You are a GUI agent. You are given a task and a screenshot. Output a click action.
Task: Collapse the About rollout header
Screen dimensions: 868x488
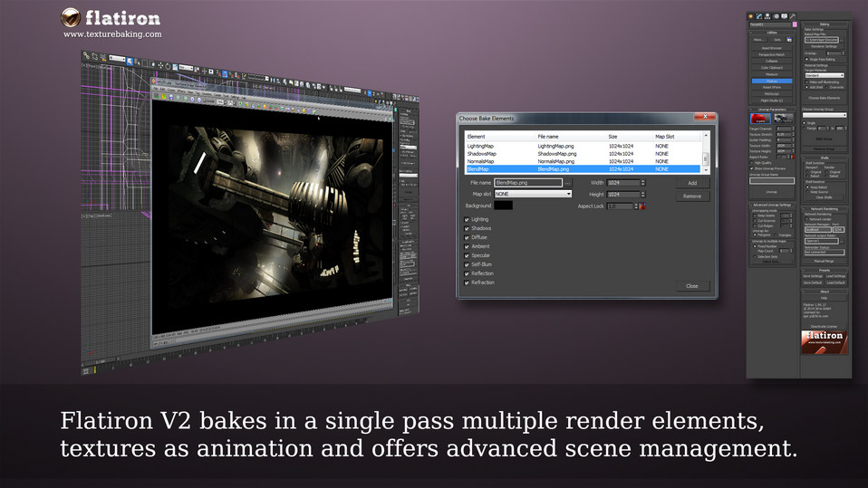tap(825, 292)
